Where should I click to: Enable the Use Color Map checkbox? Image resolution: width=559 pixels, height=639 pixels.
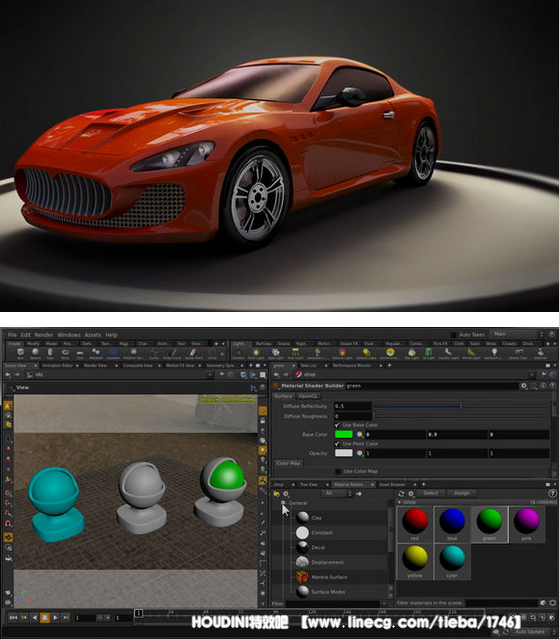tap(338, 472)
